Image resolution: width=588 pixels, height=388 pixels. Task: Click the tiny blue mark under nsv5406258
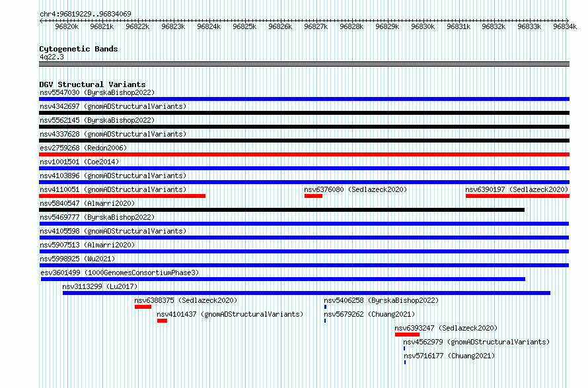[325, 307]
